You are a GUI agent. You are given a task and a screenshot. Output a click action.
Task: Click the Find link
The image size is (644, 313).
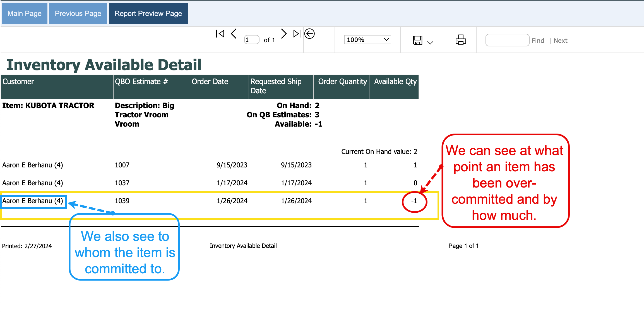tap(538, 41)
